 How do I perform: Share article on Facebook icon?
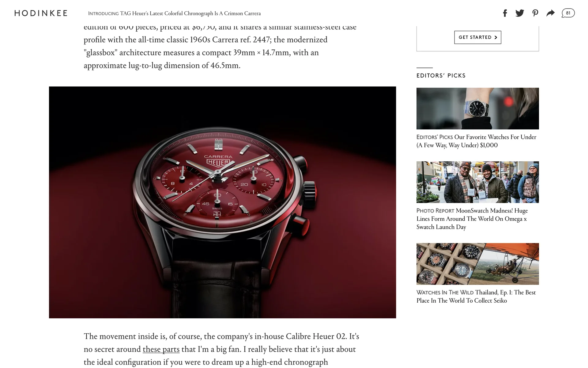505,13
